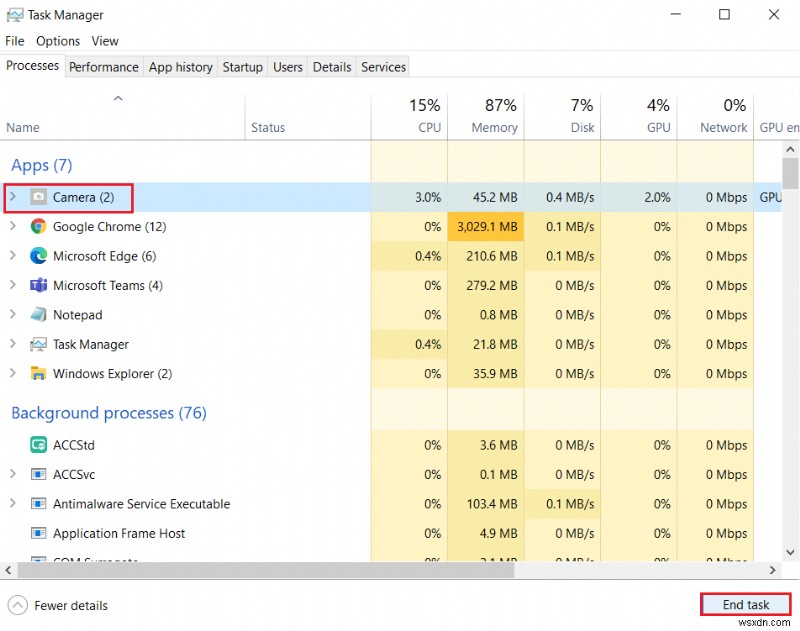Click the Camera app icon

tap(39, 197)
